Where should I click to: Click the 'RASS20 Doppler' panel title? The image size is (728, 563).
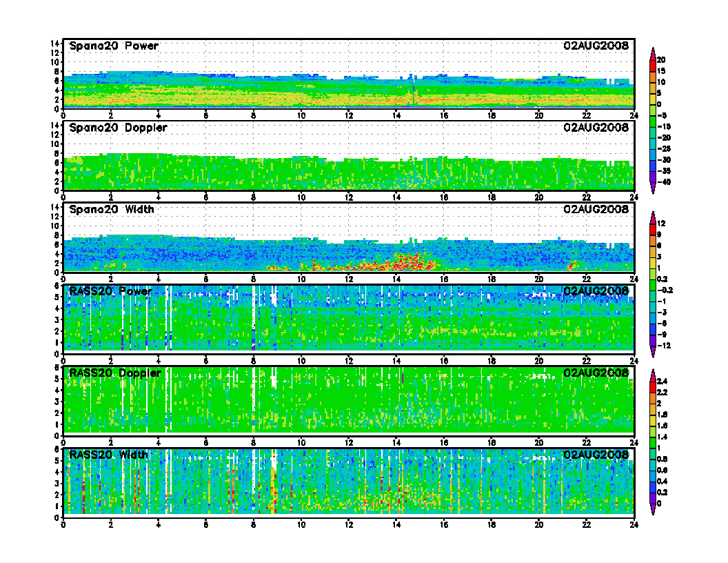click(115, 373)
